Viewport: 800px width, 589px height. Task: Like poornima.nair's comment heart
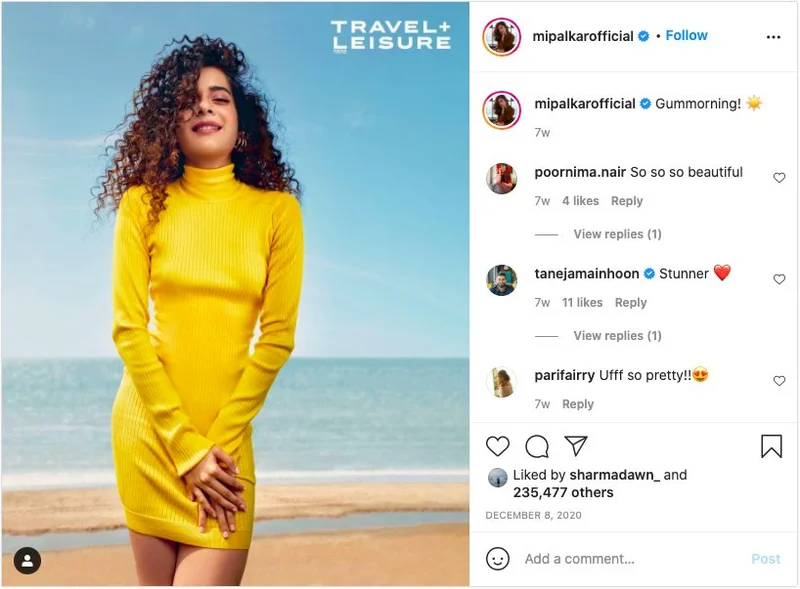[x=779, y=178]
